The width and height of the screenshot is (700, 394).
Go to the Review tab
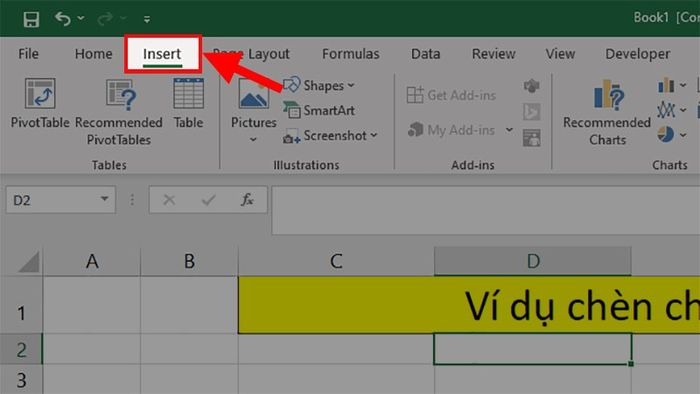point(493,54)
